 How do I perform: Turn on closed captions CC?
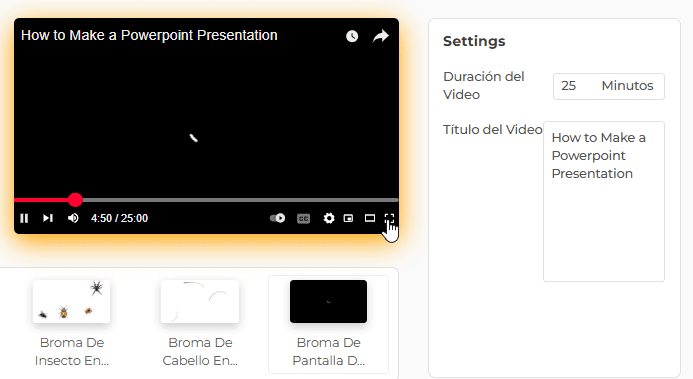pos(304,218)
